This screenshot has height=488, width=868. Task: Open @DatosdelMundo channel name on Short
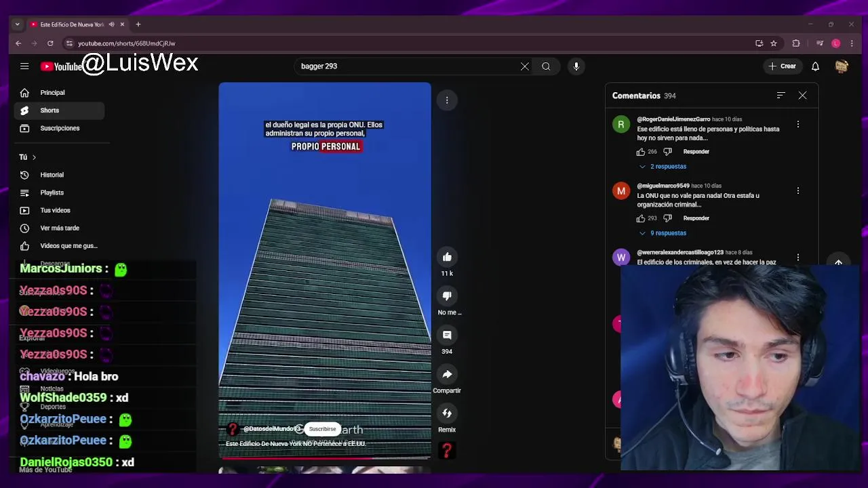(x=273, y=429)
